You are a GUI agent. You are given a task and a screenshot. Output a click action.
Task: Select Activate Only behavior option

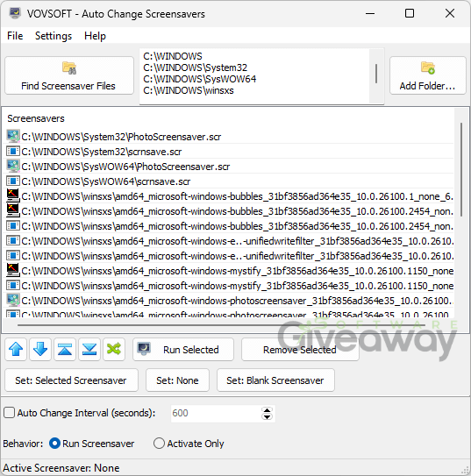coord(159,444)
